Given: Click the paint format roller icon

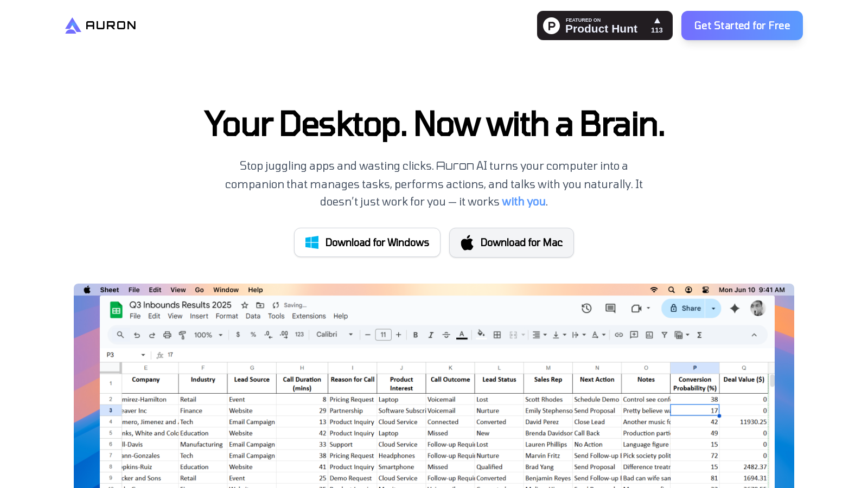Looking at the screenshot, I should click(182, 335).
